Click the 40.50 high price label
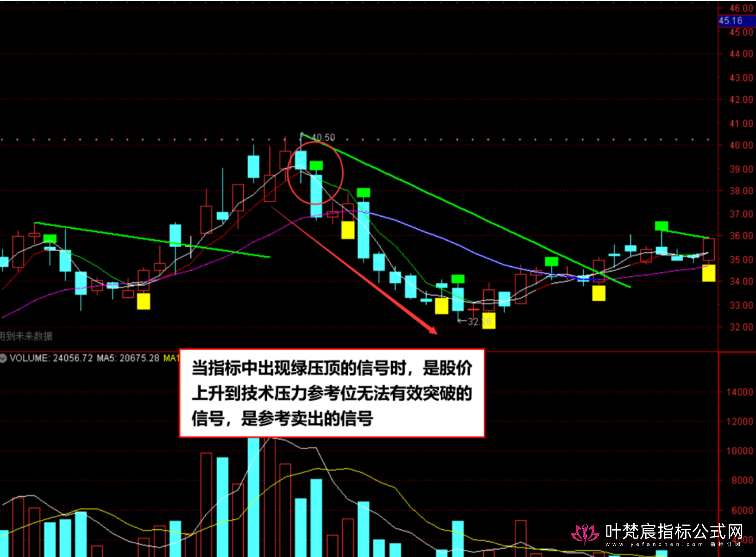 click(x=323, y=138)
